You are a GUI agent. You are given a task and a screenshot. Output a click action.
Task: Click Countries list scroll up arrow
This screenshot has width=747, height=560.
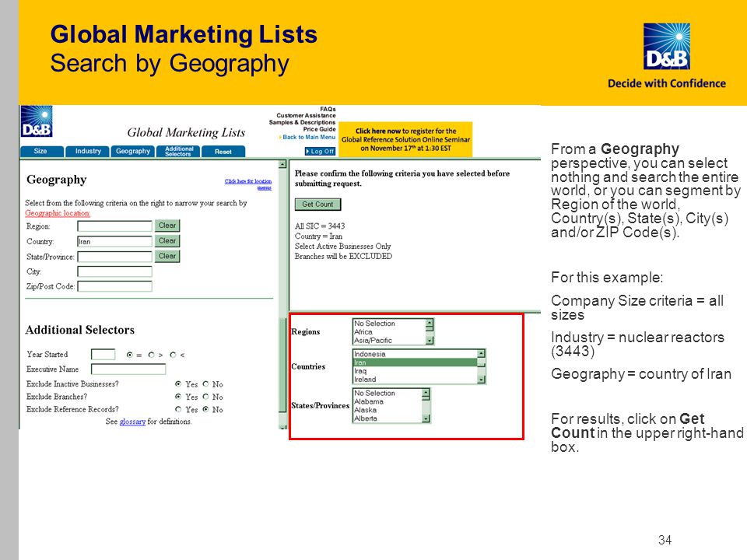click(481, 353)
